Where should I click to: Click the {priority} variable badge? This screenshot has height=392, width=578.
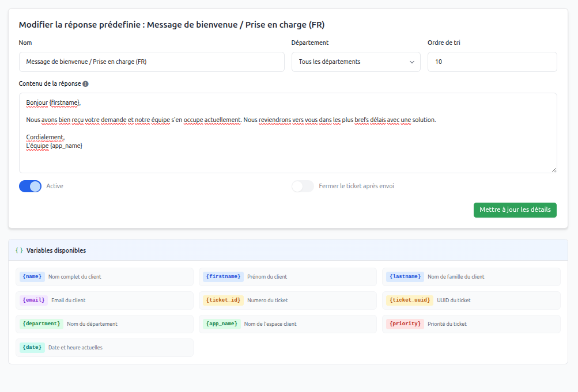coord(405,324)
